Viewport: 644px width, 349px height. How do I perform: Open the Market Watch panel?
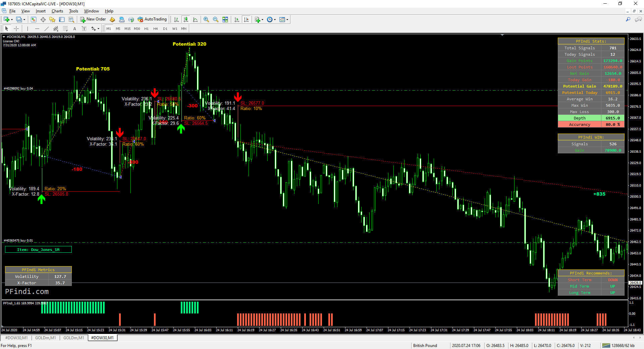pyautogui.click(x=33, y=19)
